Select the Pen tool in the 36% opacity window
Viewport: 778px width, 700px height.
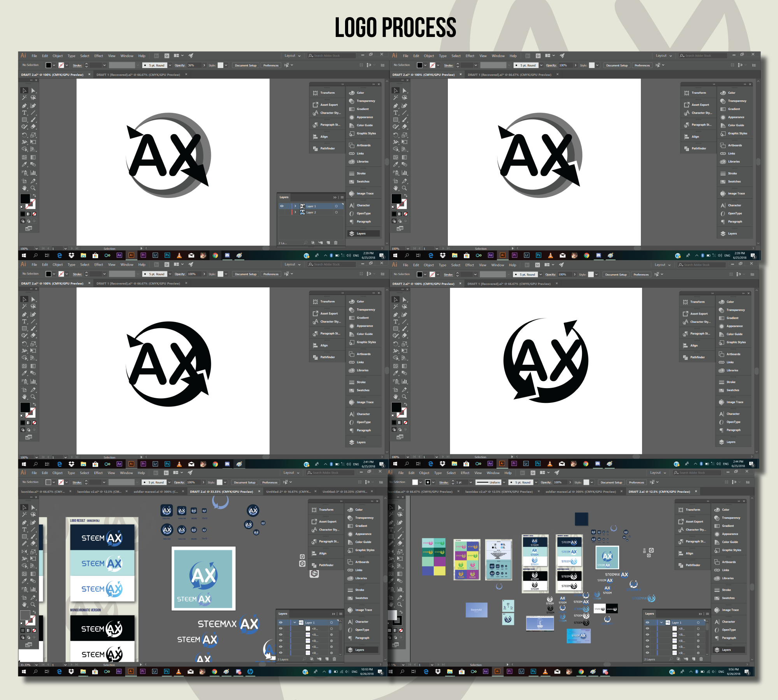[25, 105]
